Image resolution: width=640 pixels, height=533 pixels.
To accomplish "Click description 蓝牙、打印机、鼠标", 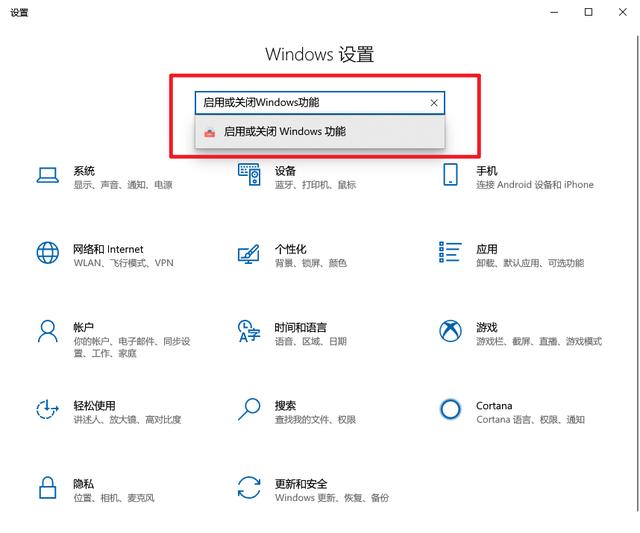I will [315, 185].
